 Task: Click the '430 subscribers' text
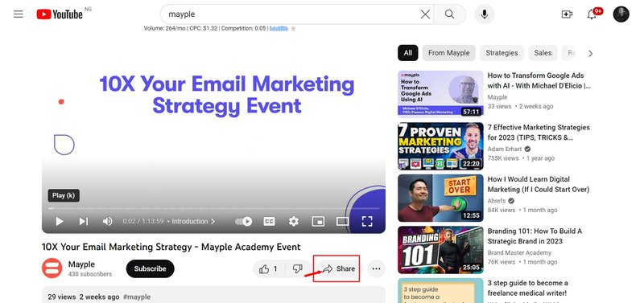pyautogui.click(x=90, y=274)
